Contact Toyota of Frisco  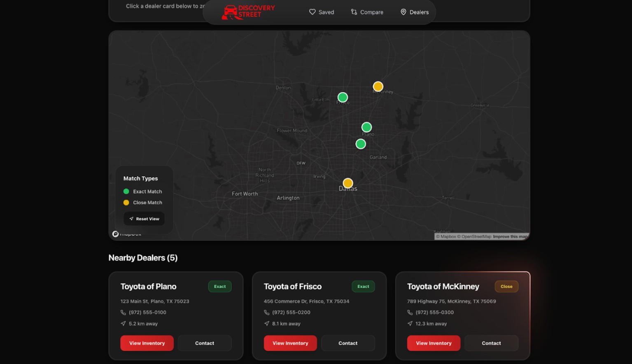[x=348, y=343]
